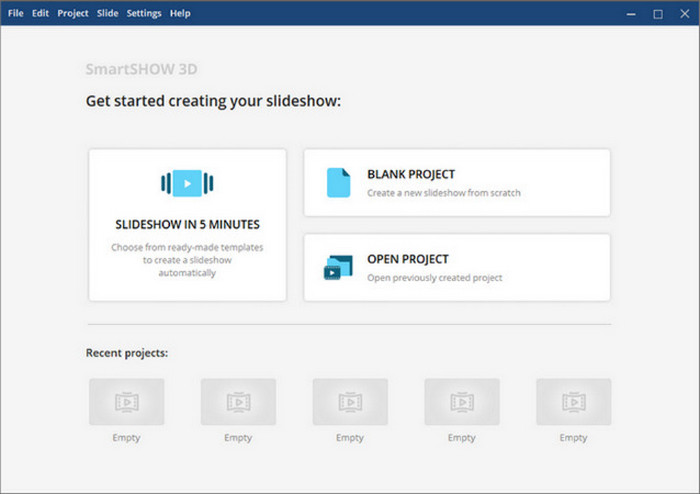Image resolution: width=700 pixels, height=494 pixels.
Task: Open the Help menu
Action: point(180,13)
